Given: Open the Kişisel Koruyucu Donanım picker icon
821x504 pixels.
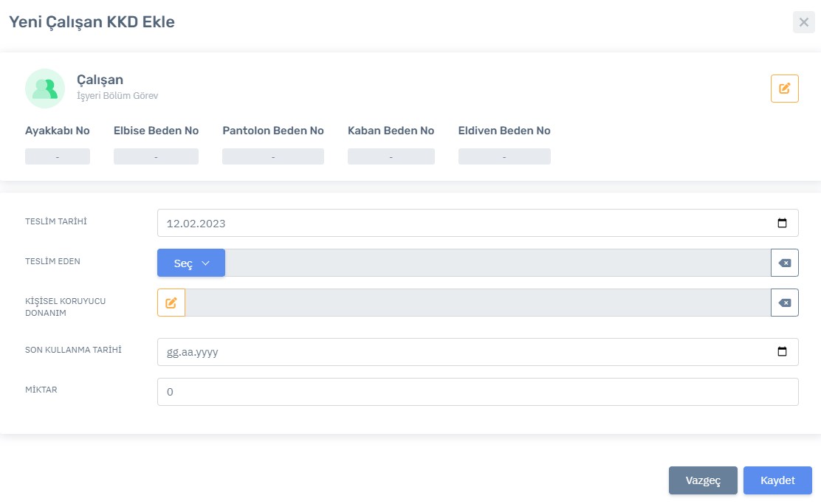Looking at the screenshot, I should click(171, 303).
